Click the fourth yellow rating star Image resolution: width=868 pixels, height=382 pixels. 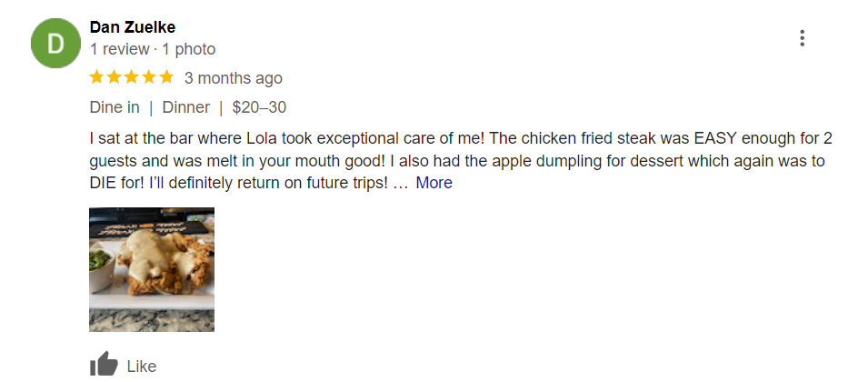pos(149,77)
